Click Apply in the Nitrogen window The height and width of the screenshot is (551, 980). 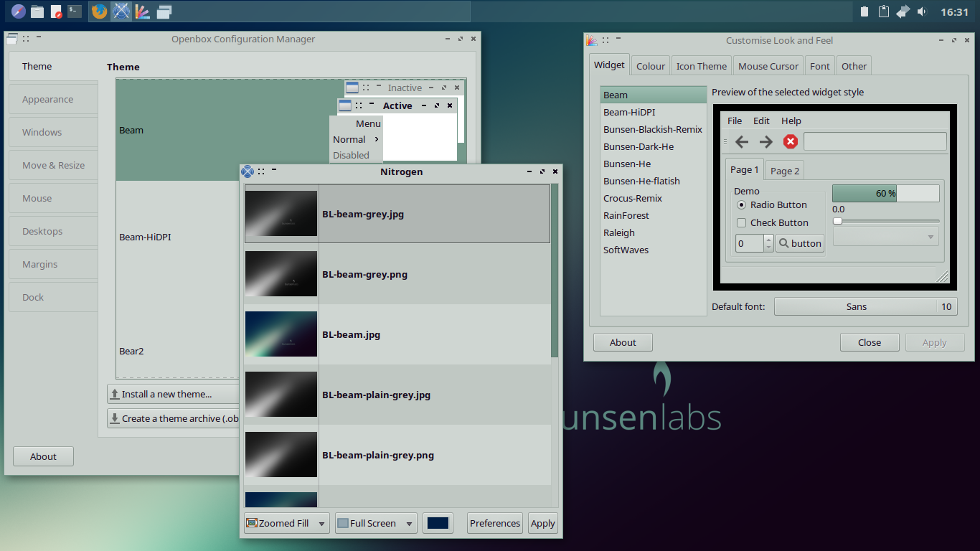[543, 523]
